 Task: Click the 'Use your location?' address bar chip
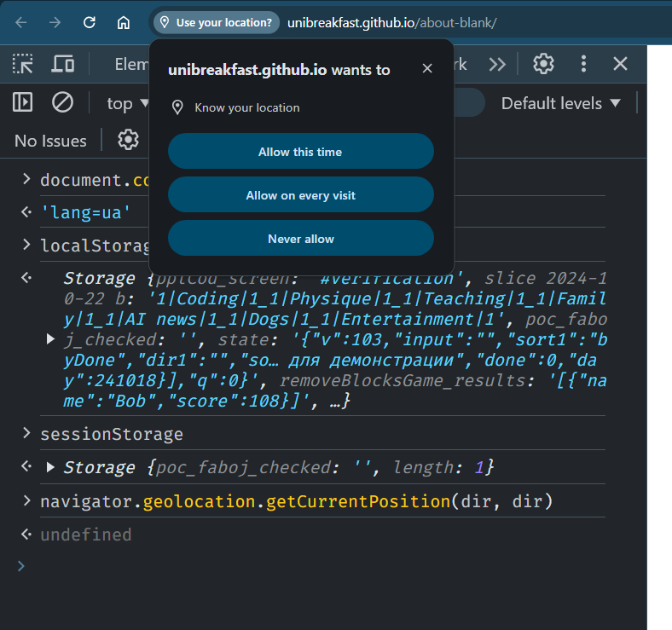tap(217, 22)
